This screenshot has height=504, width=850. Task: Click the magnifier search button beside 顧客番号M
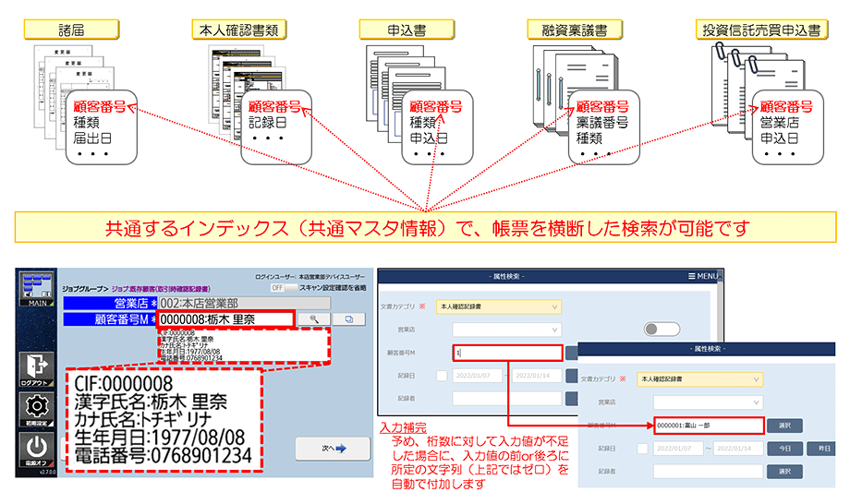coord(314,318)
